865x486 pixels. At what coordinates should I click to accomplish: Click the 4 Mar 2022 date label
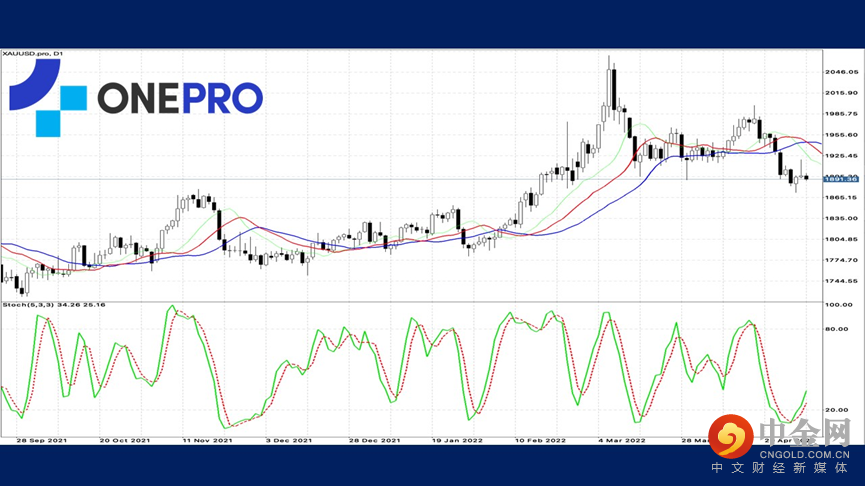click(622, 440)
